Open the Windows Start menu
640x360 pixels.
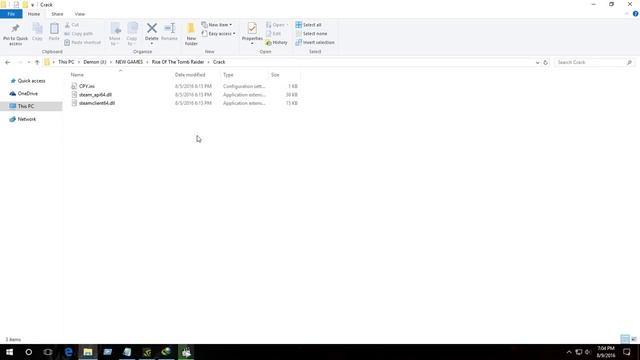(x=9, y=352)
